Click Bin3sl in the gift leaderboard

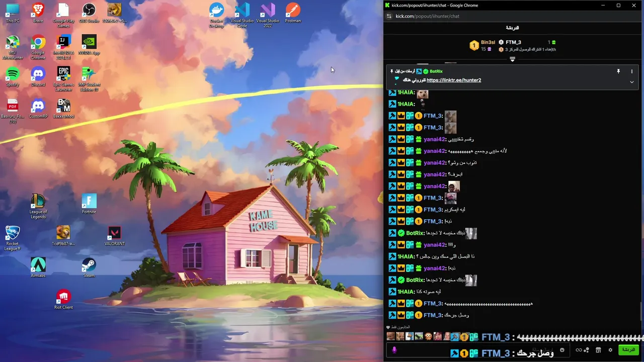click(488, 42)
